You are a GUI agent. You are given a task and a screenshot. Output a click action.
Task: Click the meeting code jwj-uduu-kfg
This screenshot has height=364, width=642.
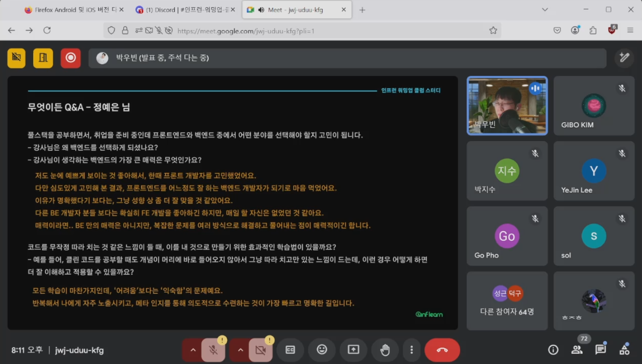pos(80,350)
